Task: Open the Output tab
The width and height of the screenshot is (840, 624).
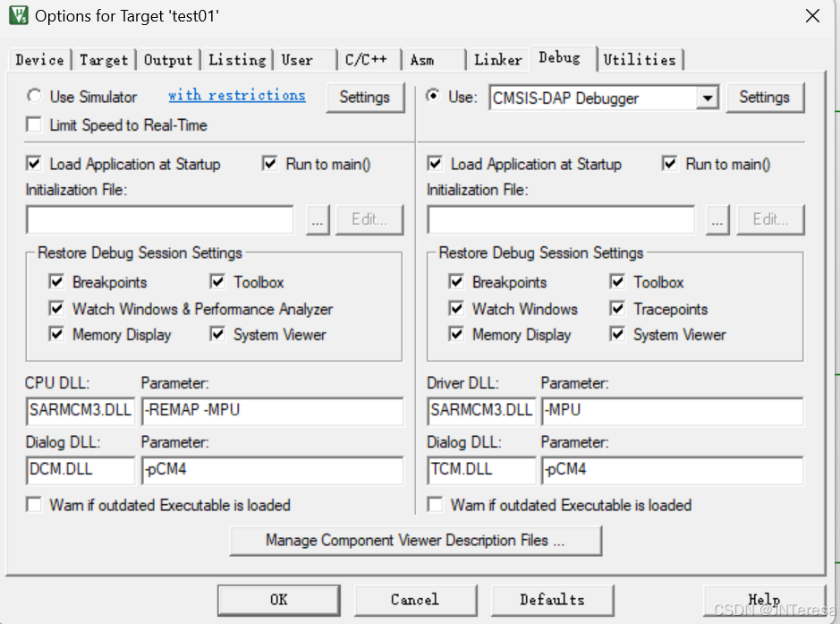Action: pyautogui.click(x=168, y=59)
